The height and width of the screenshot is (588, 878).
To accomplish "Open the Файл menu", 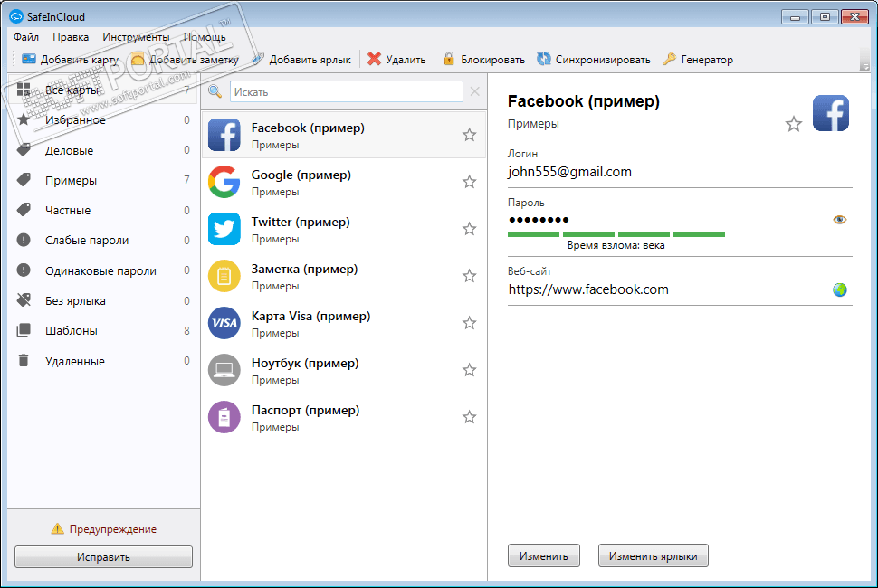I will pyautogui.click(x=26, y=37).
